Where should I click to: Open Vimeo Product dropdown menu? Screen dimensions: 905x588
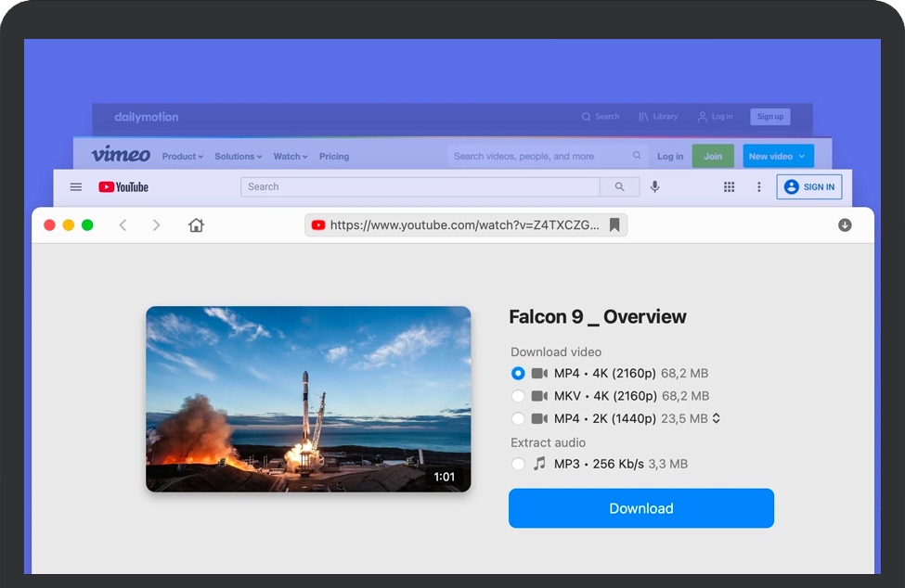(x=182, y=157)
